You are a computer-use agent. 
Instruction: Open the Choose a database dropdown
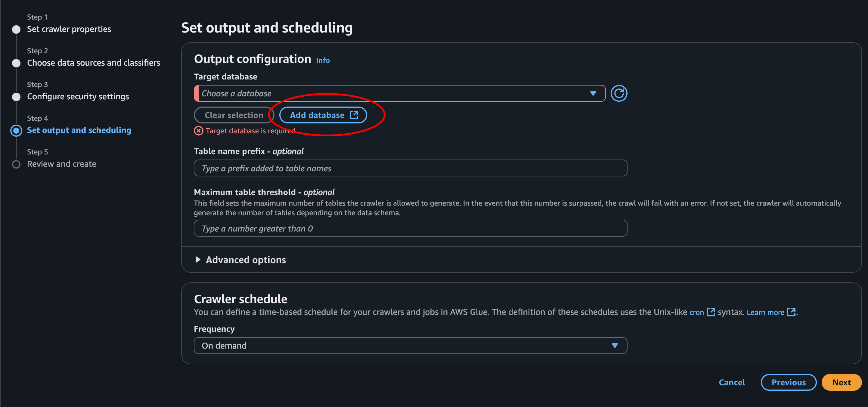click(x=399, y=93)
